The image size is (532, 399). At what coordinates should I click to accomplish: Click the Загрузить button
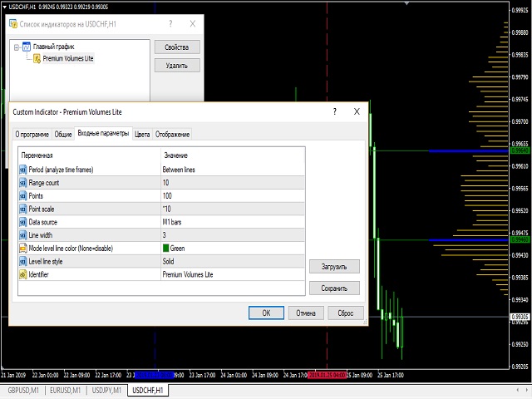(x=334, y=267)
